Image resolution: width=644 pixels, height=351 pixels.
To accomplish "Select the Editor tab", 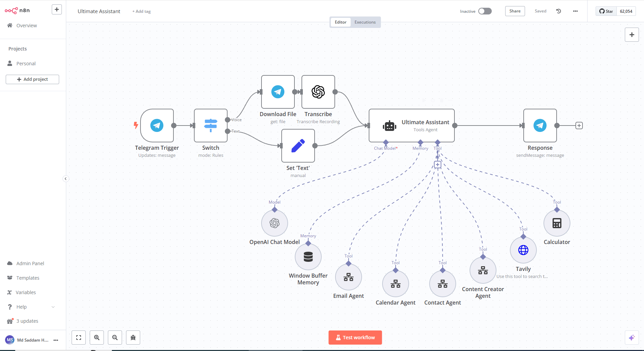I will click(340, 22).
